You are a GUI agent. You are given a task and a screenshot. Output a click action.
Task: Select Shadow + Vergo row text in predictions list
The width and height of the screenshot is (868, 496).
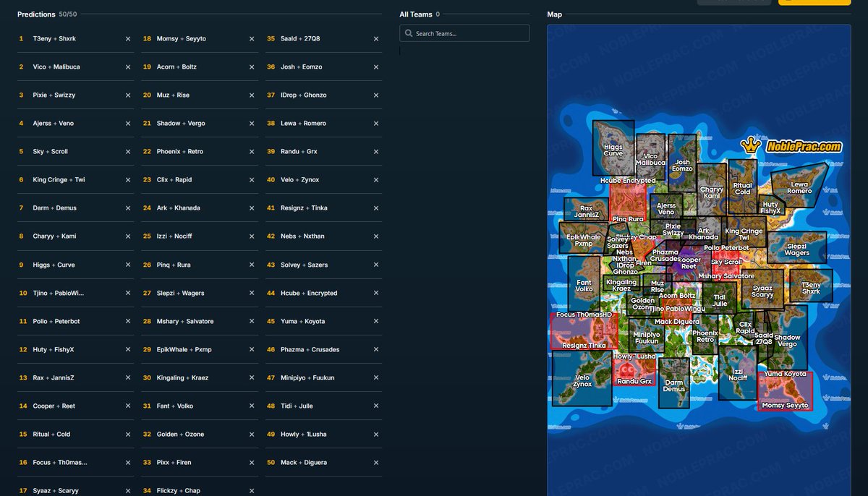point(181,124)
